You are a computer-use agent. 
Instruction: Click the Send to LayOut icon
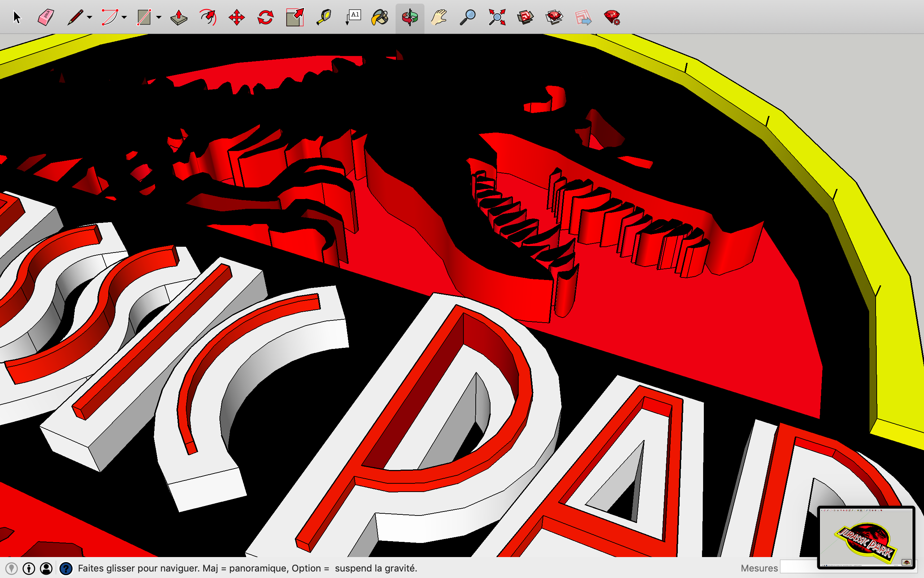point(583,17)
